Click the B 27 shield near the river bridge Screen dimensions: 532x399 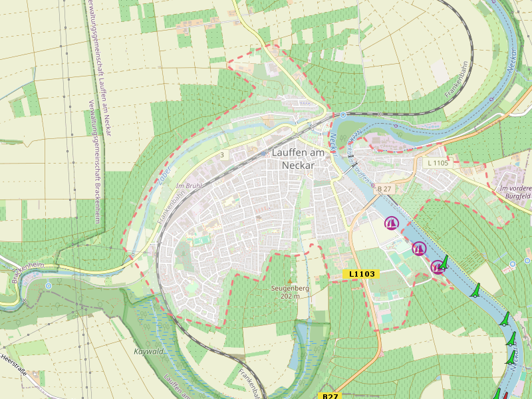click(x=384, y=190)
